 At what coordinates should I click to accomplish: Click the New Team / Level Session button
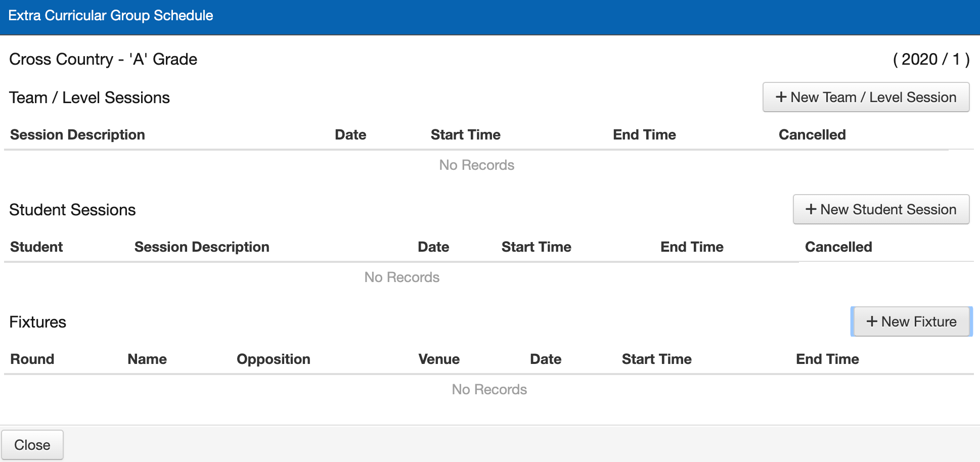point(866,97)
